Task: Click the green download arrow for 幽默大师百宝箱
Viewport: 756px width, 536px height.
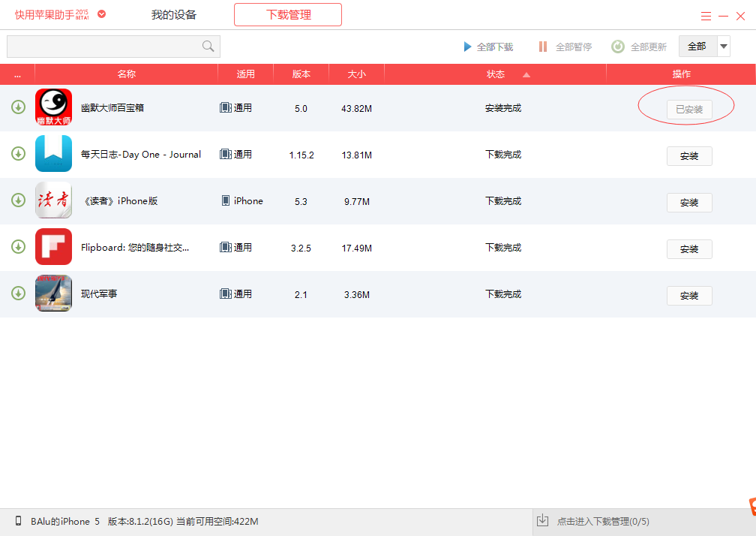Action: point(18,107)
